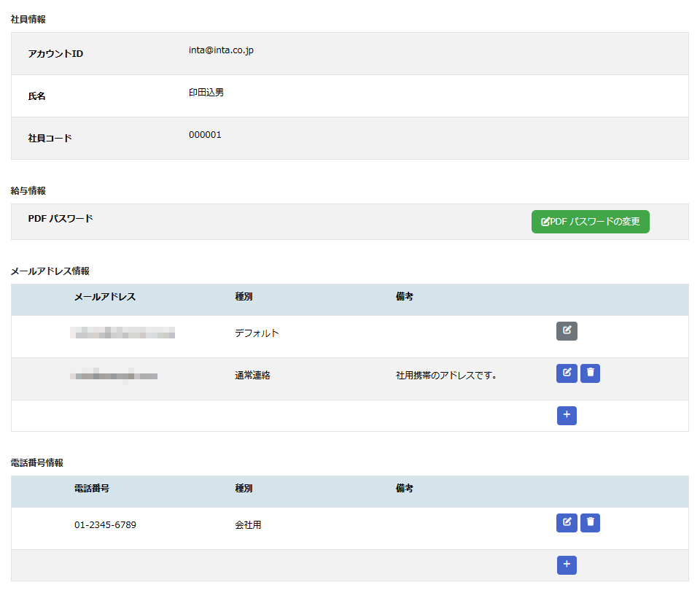Click the PDF パスワード label
Image resolution: width=700 pixels, height=601 pixels.
tap(61, 218)
